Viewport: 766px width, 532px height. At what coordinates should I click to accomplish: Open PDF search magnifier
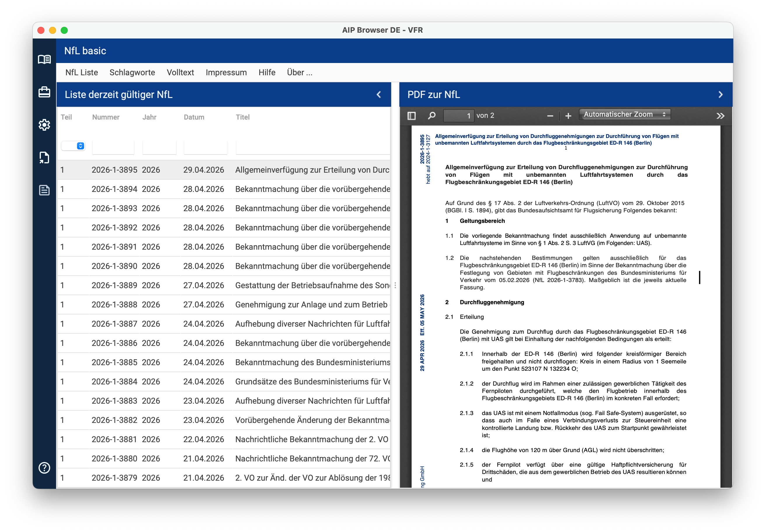click(x=432, y=116)
